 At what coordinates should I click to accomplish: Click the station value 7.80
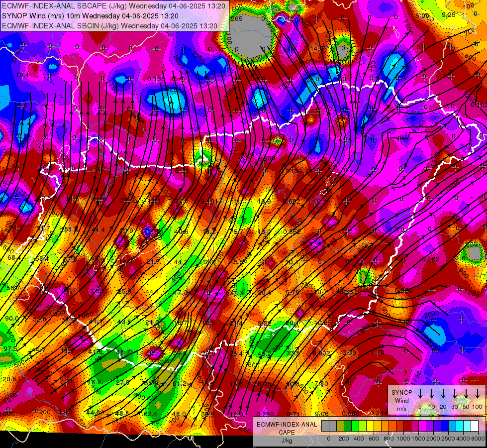click(321, 383)
